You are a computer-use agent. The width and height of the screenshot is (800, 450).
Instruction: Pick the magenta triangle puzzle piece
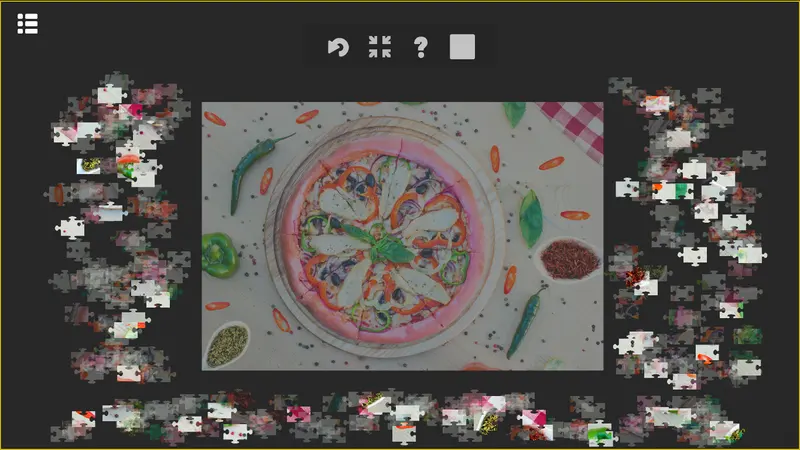pos(131,111)
